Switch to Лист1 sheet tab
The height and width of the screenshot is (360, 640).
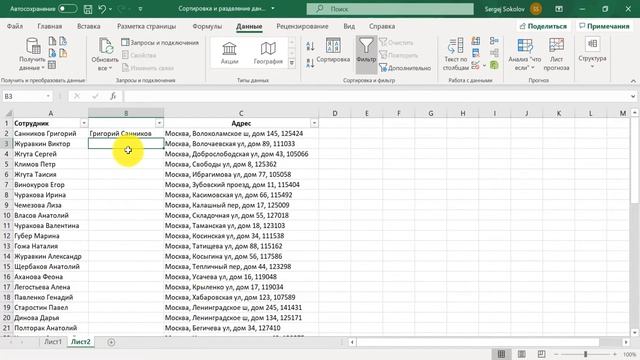[x=53, y=342]
